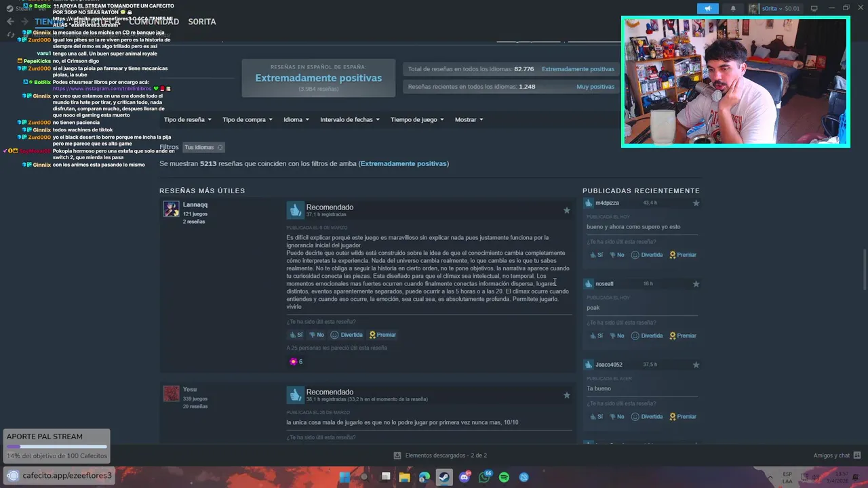Open the notifications bell in Steam header
This screenshot has width=868, height=488.
pyautogui.click(x=733, y=8)
